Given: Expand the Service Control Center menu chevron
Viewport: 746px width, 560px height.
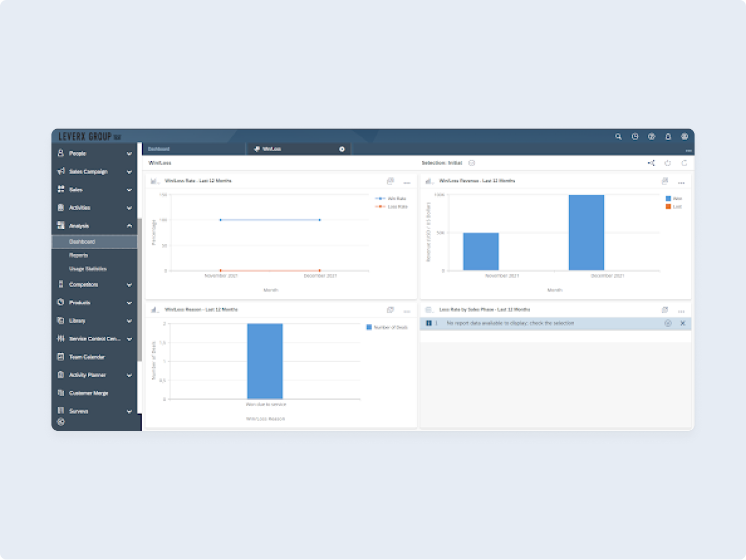Looking at the screenshot, I should 129,339.
